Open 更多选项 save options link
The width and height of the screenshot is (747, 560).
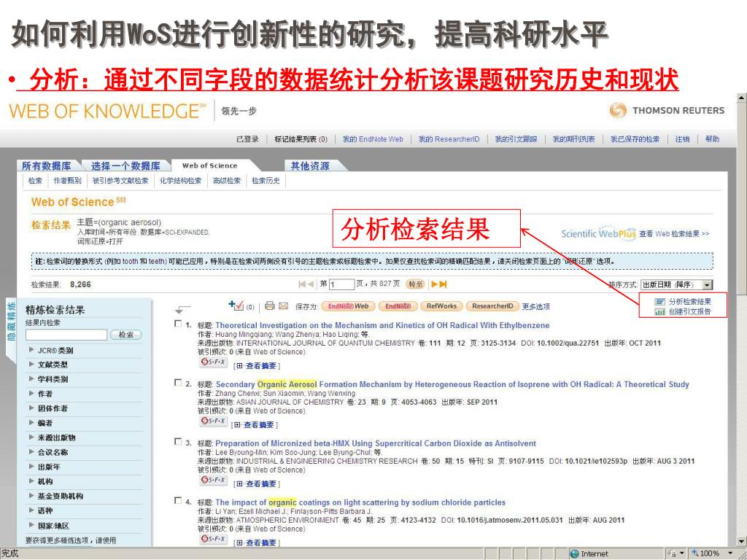pos(536,307)
